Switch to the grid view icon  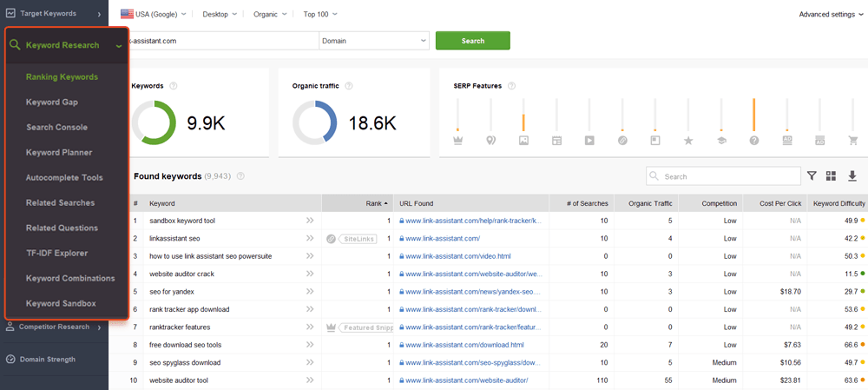[x=831, y=176]
